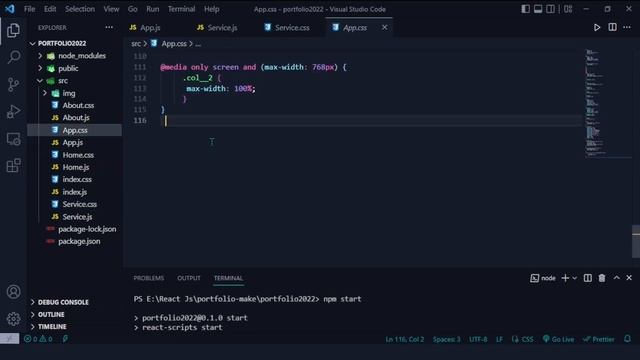Split the editor right
The height and width of the screenshot is (360, 640).
click(612, 27)
